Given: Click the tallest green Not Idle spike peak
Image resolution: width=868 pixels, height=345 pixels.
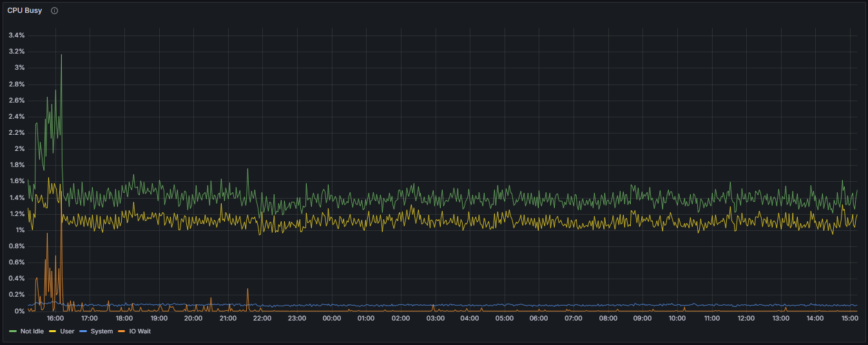Looking at the screenshot, I should (61, 55).
